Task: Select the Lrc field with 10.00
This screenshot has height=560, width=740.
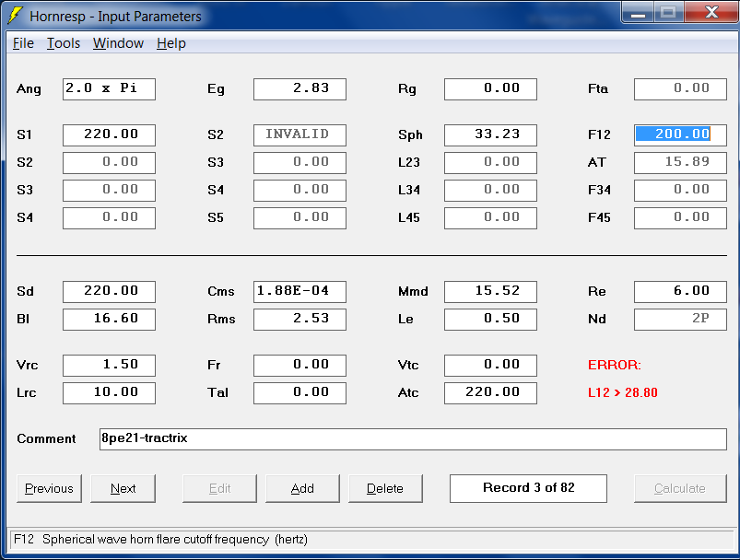Action: click(x=109, y=393)
